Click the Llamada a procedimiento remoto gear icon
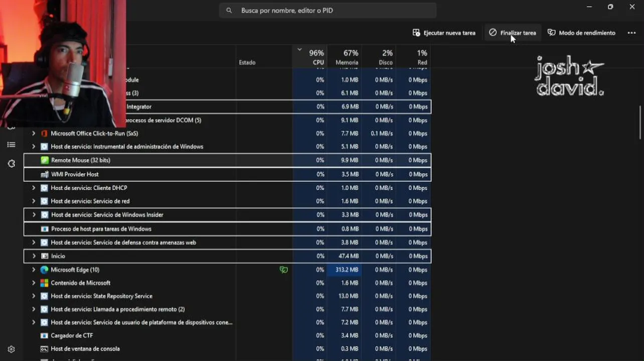 [44, 309]
